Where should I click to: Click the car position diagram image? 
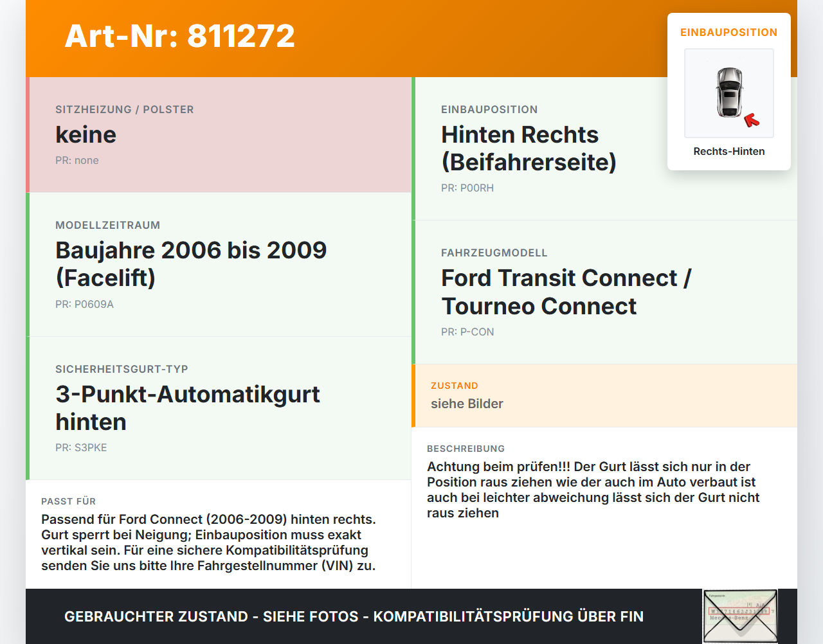pos(729,93)
